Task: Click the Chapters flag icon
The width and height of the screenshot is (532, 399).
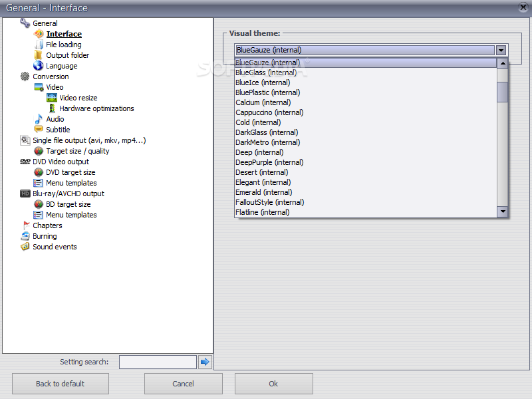Action: (x=26, y=225)
